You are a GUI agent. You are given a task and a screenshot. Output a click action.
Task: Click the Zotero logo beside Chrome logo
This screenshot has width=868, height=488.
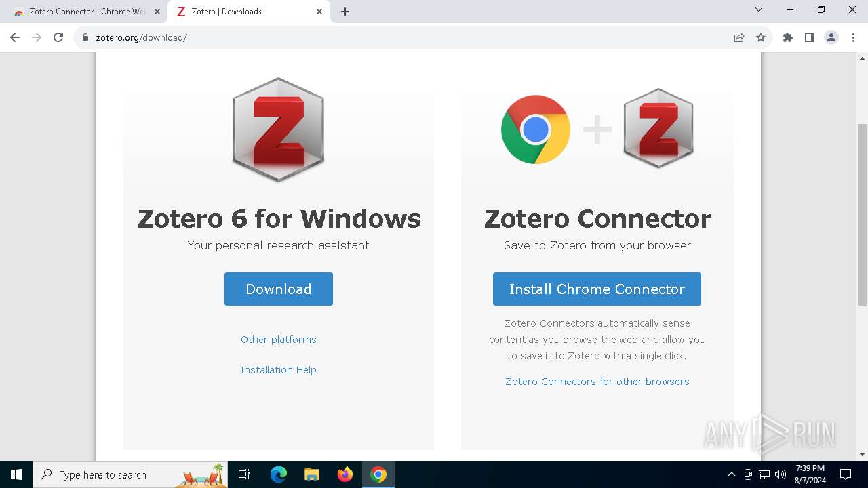tap(658, 129)
